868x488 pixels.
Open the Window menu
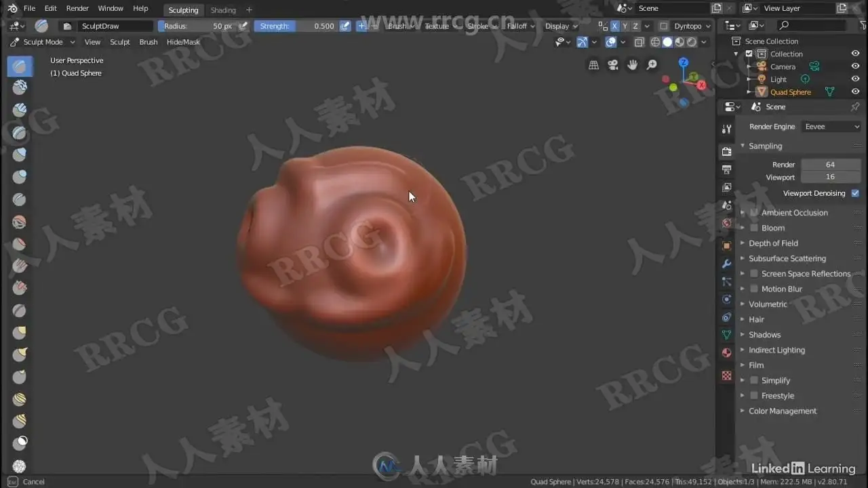[111, 8]
